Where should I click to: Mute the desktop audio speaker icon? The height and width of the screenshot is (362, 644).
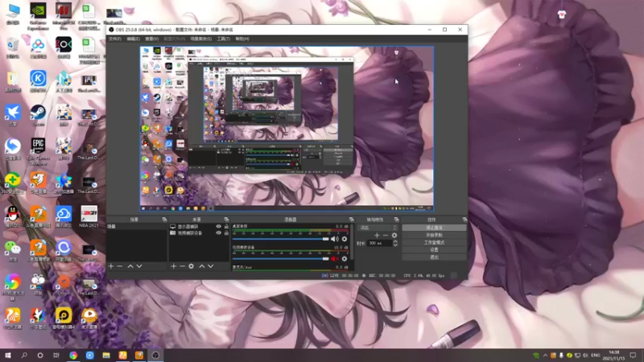tap(334, 239)
